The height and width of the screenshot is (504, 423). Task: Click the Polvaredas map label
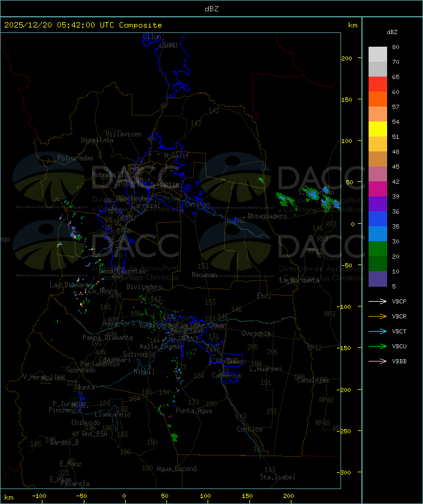coord(75,158)
